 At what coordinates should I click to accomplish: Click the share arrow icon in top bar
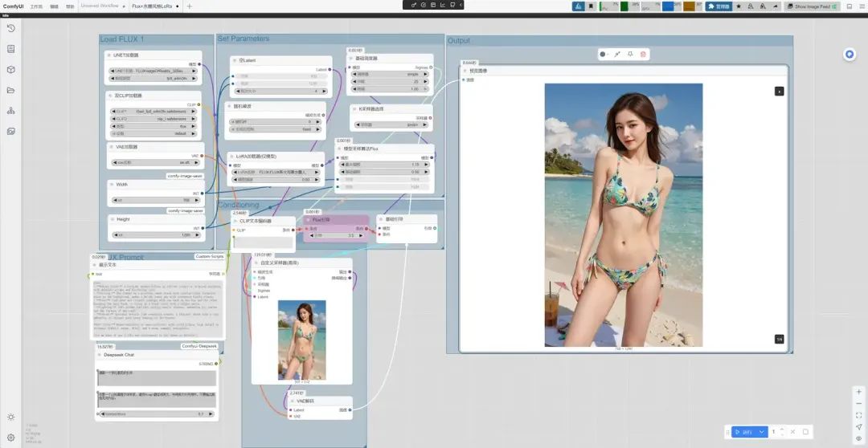pyautogui.click(x=775, y=6)
